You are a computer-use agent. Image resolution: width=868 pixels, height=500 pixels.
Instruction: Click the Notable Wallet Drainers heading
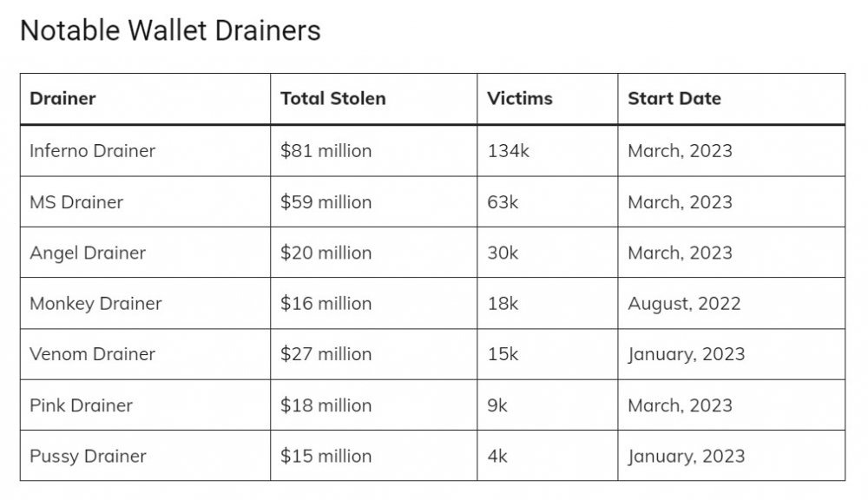point(170,30)
